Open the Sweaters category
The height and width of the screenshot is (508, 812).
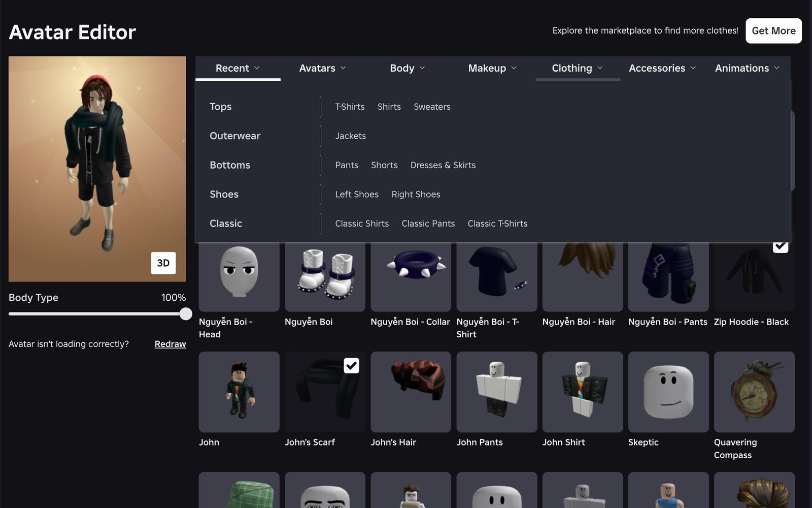(x=432, y=107)
